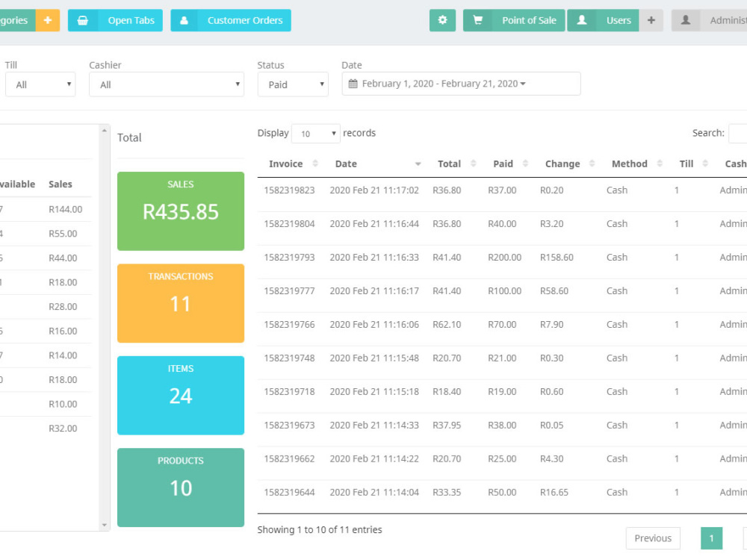
Task: Click the teal PRODUCTS 10 card
Action: tap(181, 488)
